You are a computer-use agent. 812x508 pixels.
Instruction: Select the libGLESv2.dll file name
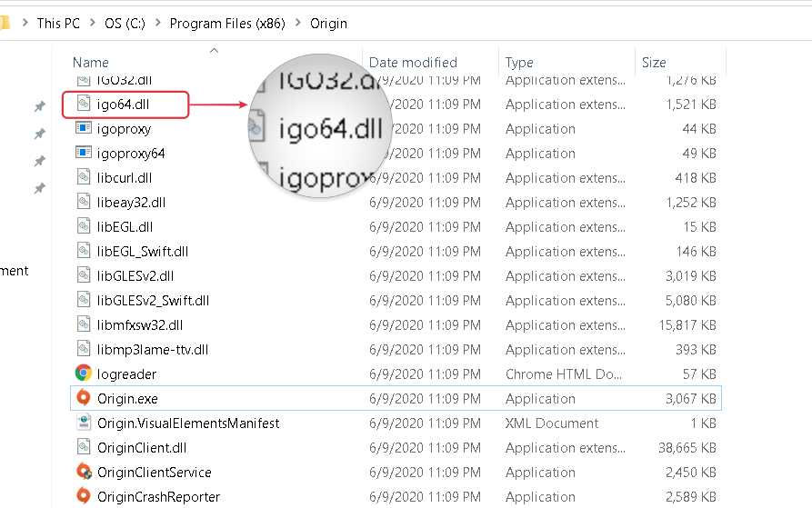click(x=135, y=276)
